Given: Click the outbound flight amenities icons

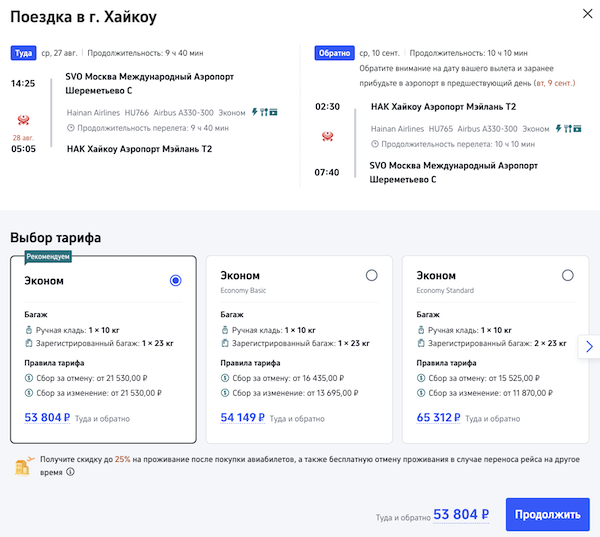Looking at the screenshot, I should (x=263, y=113).
